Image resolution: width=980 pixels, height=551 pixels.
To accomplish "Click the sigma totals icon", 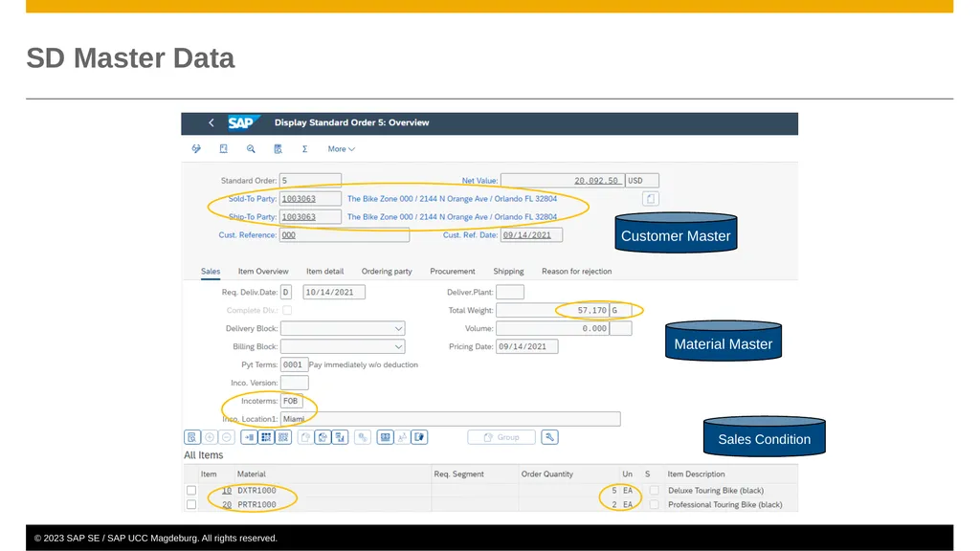I will click(x=304, y=148).
